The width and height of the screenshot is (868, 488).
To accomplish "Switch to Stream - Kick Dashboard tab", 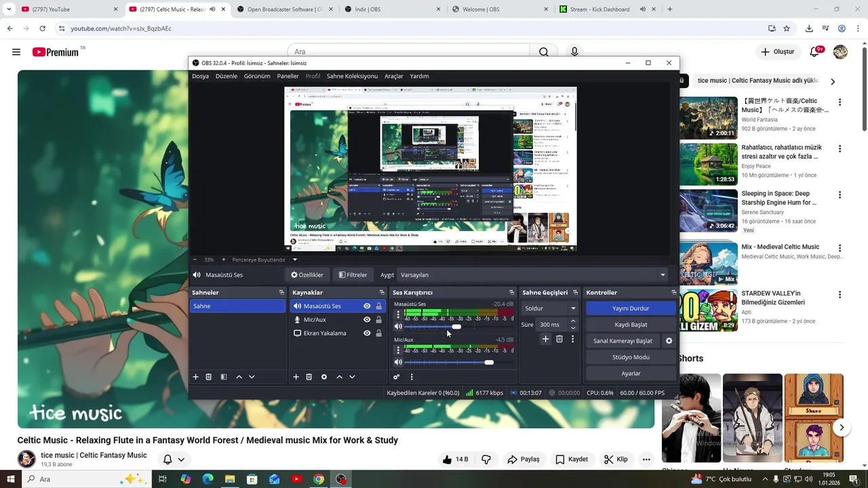I will [601, 9].
